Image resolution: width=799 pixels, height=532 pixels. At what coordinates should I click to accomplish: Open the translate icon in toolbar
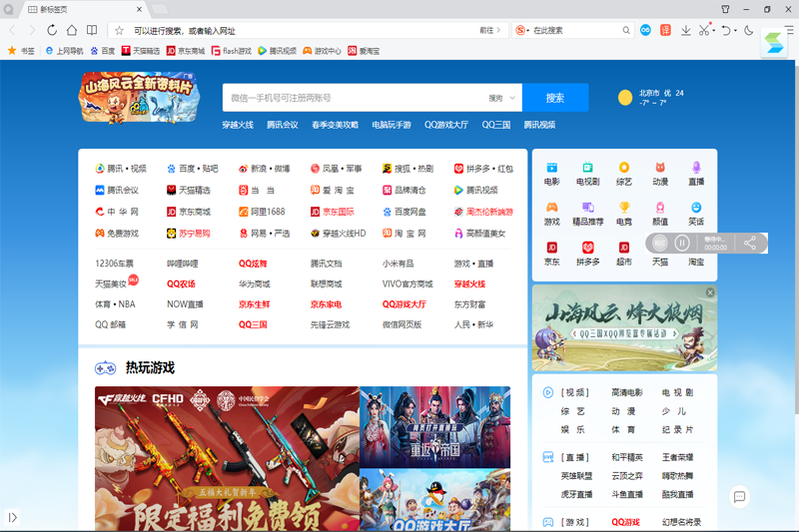665,31
